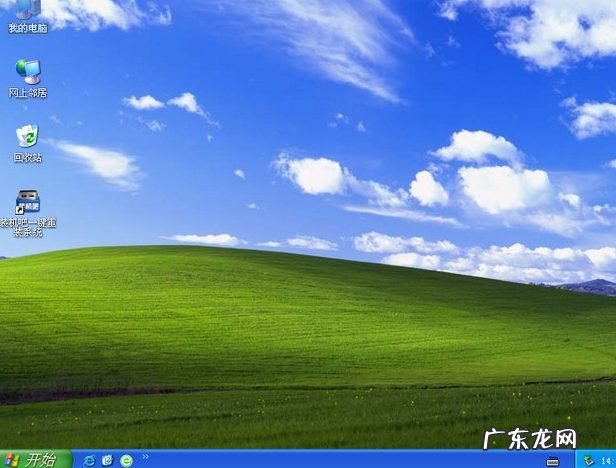Click the 回收站 label text
Image resolution: width=616 pixels, height=468 pixels.
(27, 158)
